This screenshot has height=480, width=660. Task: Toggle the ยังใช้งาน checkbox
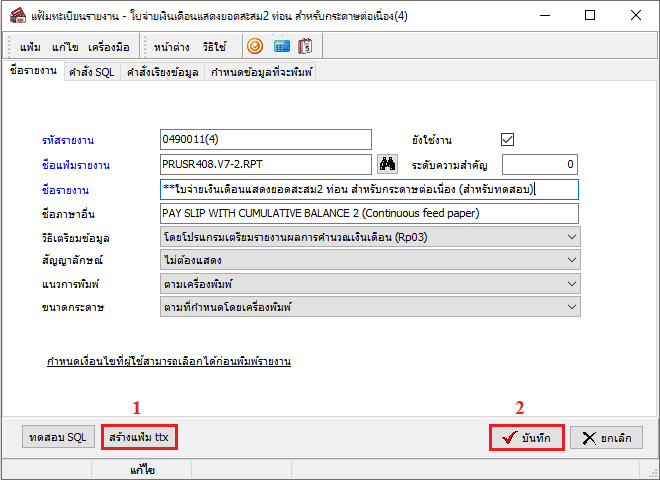click(x=507, y=140)
